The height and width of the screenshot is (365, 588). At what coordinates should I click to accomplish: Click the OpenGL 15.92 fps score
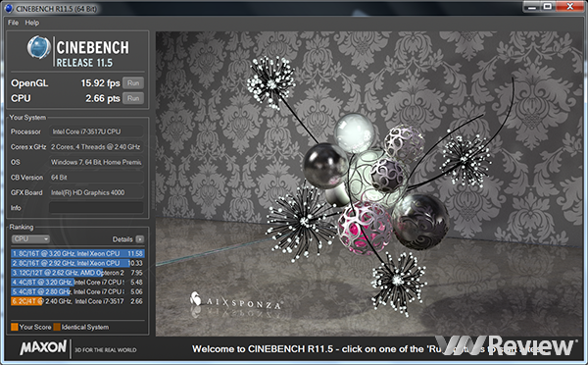(100, 83)
